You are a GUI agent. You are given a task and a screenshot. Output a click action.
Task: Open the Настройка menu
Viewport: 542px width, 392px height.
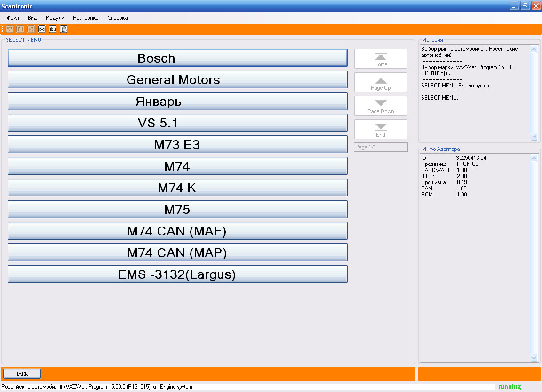(x=86, y=18)
